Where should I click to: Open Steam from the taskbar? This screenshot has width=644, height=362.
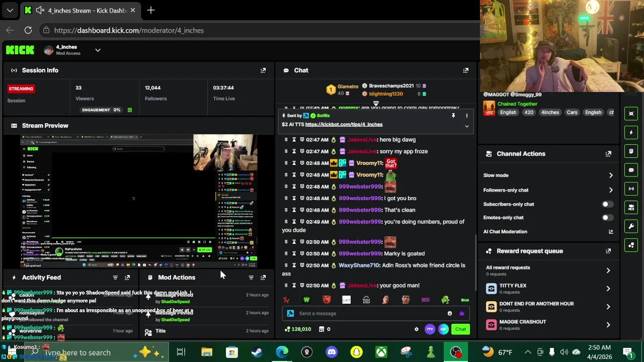tap(257, 352)
